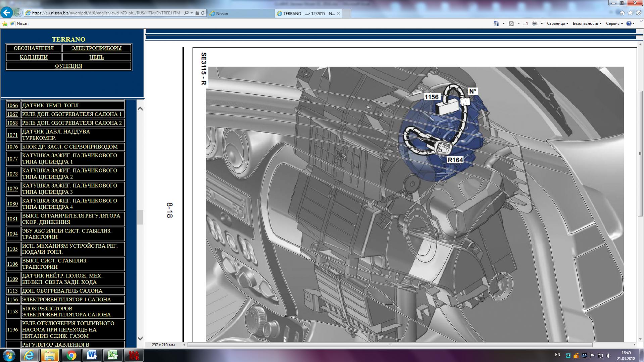Open the tools gear icon
Image resolution: width=644 pixels, height=362 pixels.
click(638, 13)
